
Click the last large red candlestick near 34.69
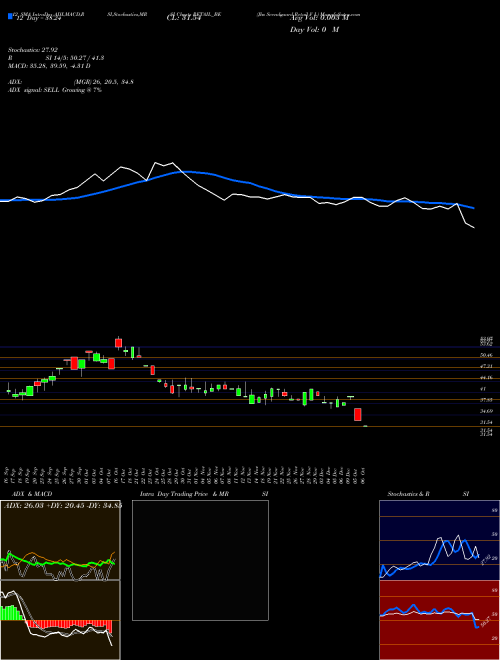358,414
